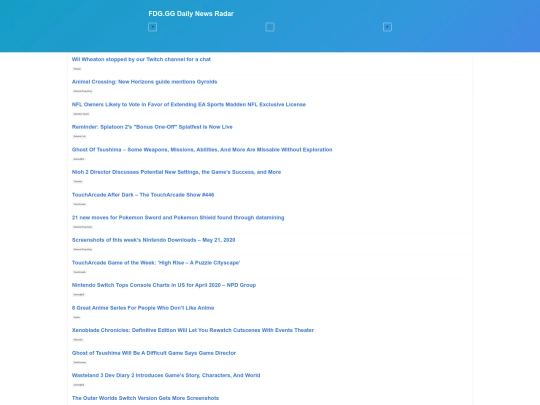
Task: Open 8 Great Anime Series headline
Action: coord(143,308)
